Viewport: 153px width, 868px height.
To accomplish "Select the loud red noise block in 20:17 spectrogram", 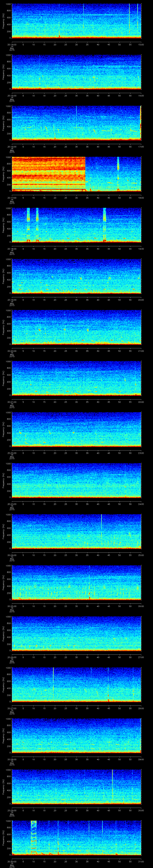I will (x=48, y=174).
